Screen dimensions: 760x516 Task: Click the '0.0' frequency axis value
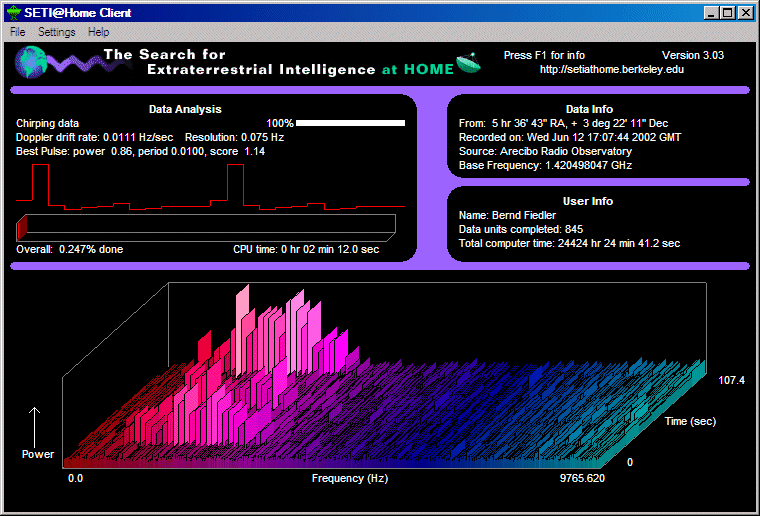(75, 478)
